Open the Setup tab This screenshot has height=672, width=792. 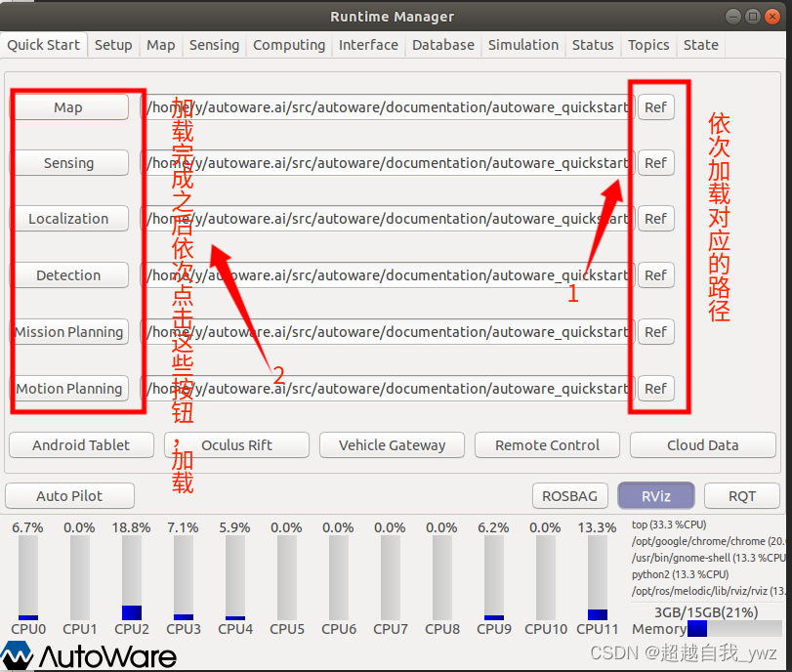coord(113,45)
